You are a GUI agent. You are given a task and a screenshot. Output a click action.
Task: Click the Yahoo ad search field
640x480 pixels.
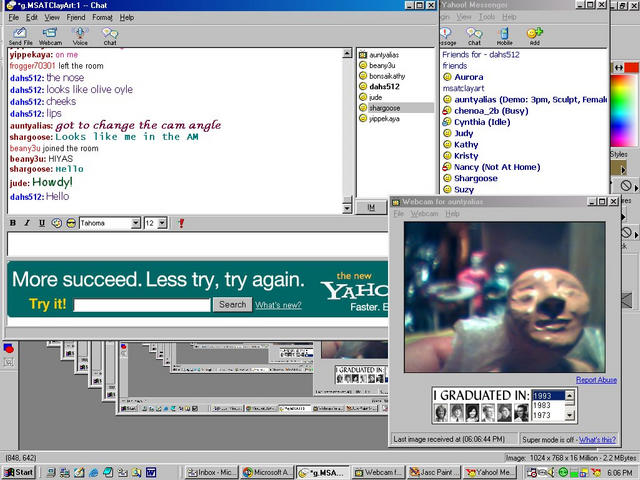coord(142,305)
